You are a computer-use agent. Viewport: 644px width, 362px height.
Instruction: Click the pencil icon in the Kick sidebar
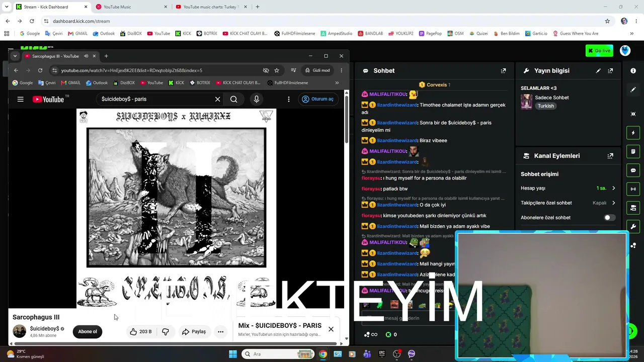click(633, 89)
